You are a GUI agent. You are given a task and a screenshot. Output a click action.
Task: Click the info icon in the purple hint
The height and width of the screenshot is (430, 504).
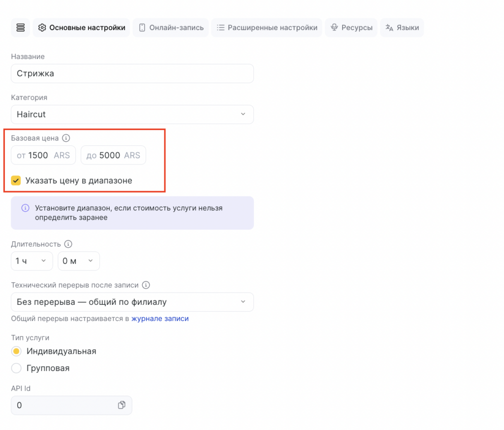pos(25,208)
